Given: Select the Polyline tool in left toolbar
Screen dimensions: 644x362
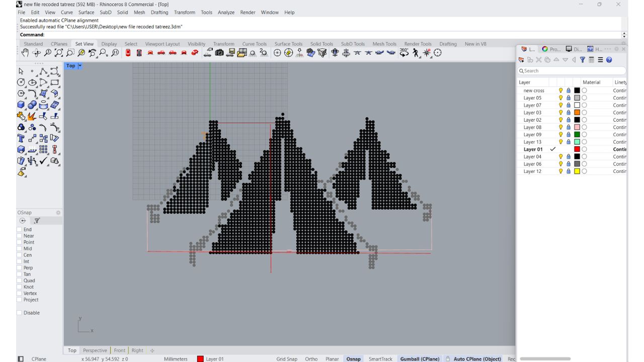Looking at the screenshot, I should coord(44,71).
